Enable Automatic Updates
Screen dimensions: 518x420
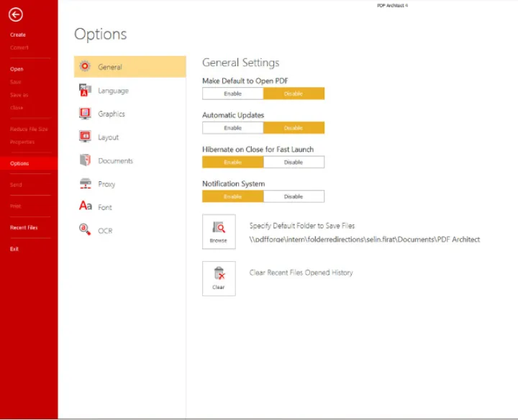pyautogui.click(x=232, y=128)
